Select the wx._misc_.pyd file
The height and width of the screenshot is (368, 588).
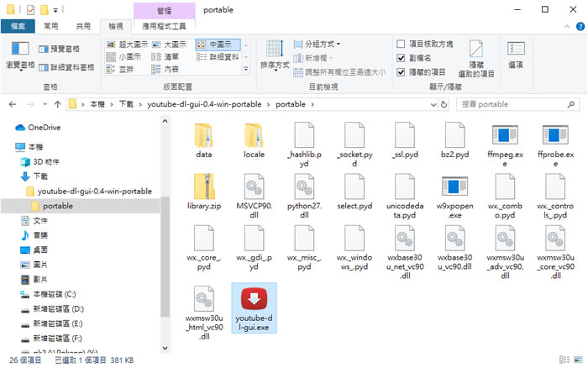304,248
